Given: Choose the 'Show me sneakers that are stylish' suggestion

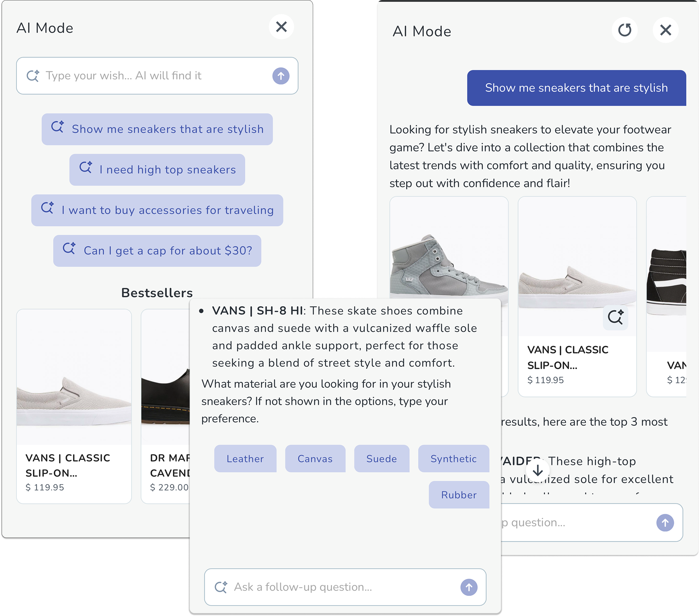Looking at the screenshot, I should (x=157, y=129).
